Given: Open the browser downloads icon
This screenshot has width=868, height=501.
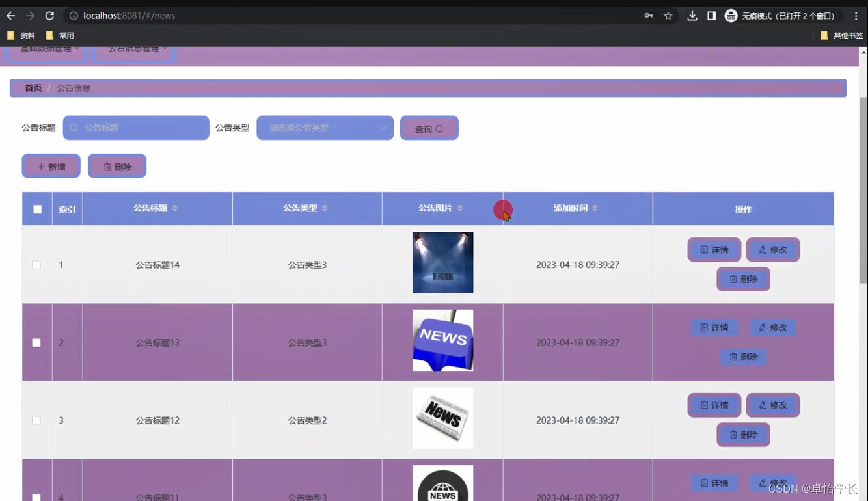Looking at the screenshot, I should point(692,16).
